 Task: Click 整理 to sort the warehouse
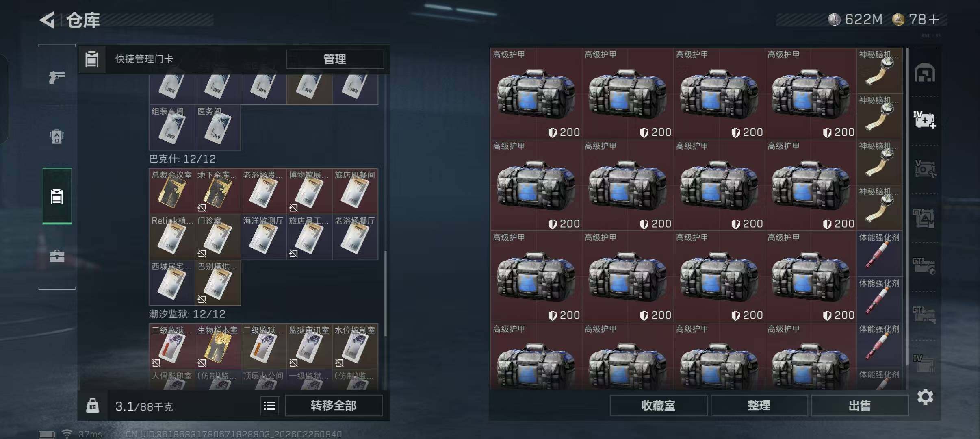(x=759, y=405)
